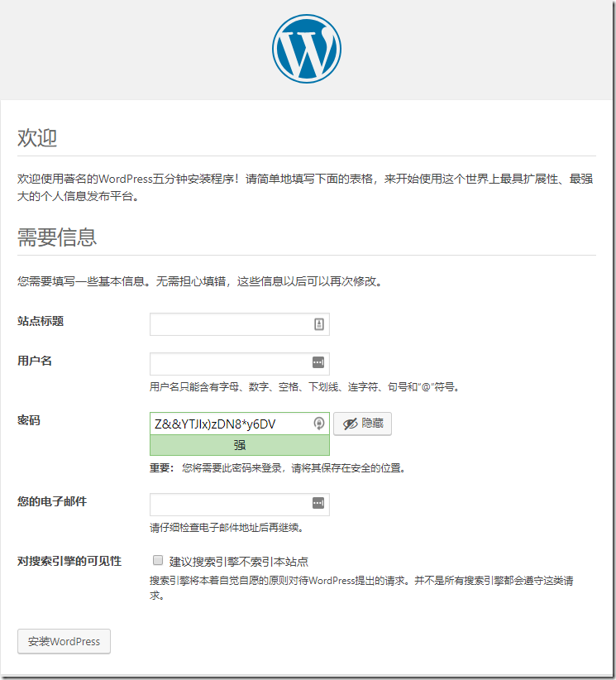The height and width of the screenshot is (680, 616).
Task: Click the 对搜索引擎的可见性 label
Action: (x=69, y=561)
